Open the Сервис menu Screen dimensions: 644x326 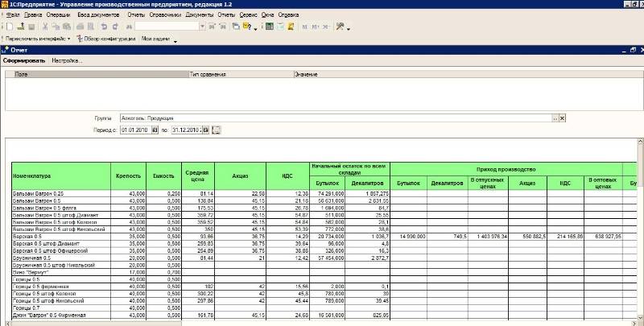[249, 15]
